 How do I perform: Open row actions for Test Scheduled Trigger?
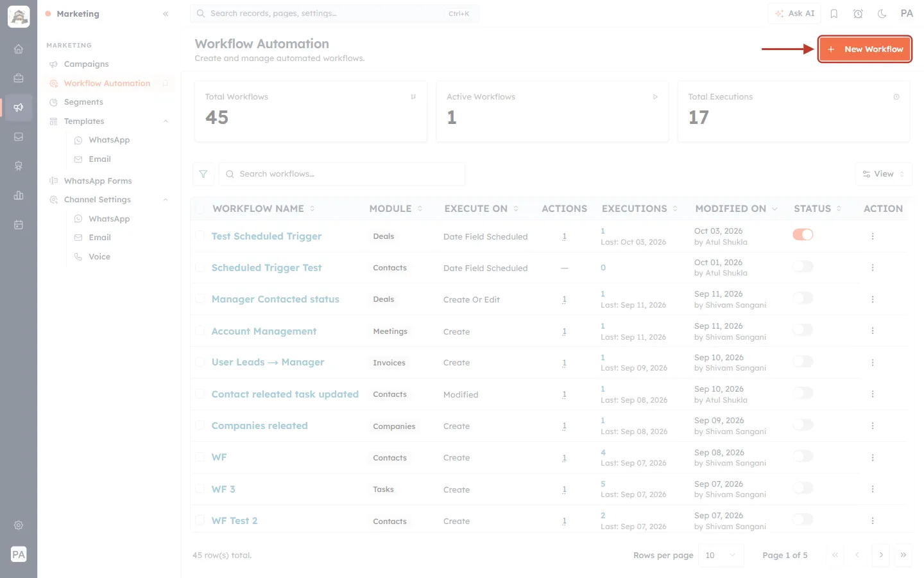coord(873,236)
